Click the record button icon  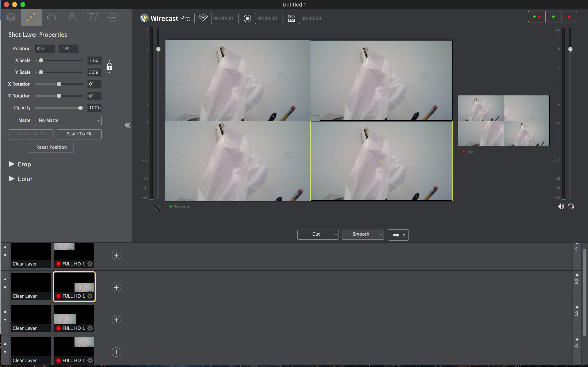coord(247,18)
